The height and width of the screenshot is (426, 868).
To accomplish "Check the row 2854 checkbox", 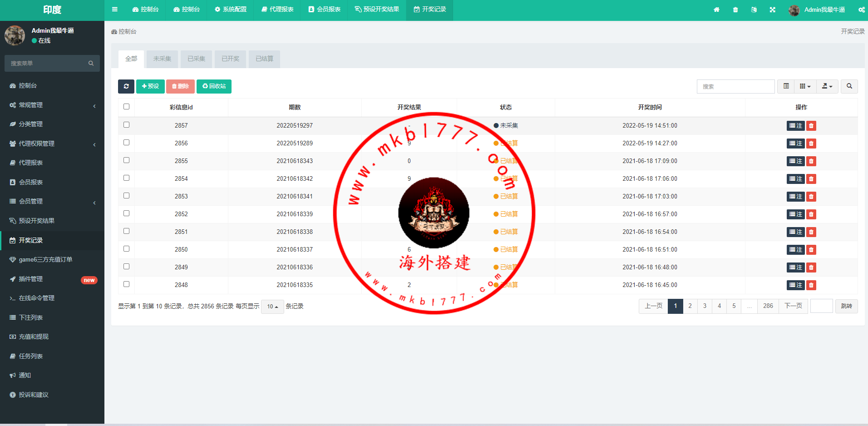I will 126,178.
